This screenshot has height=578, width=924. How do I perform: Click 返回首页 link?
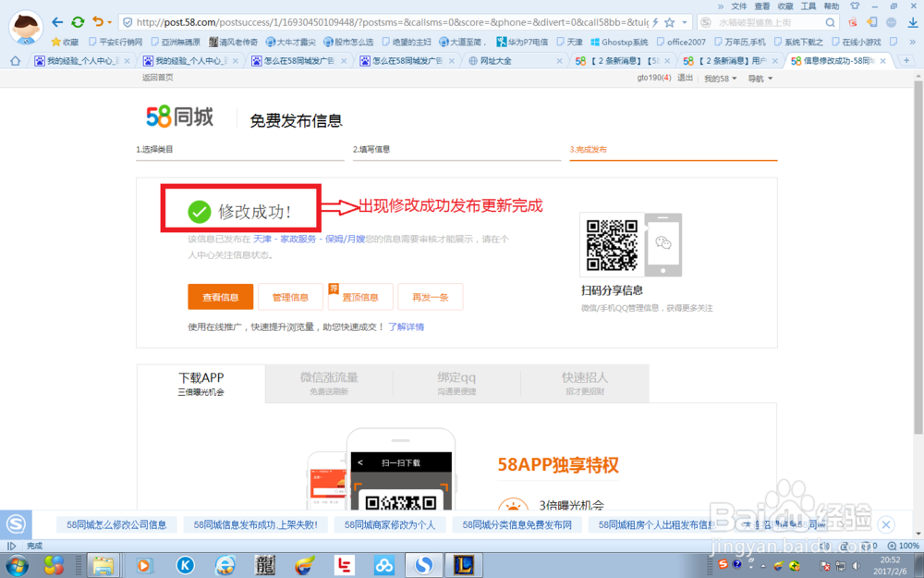point(157,78)
